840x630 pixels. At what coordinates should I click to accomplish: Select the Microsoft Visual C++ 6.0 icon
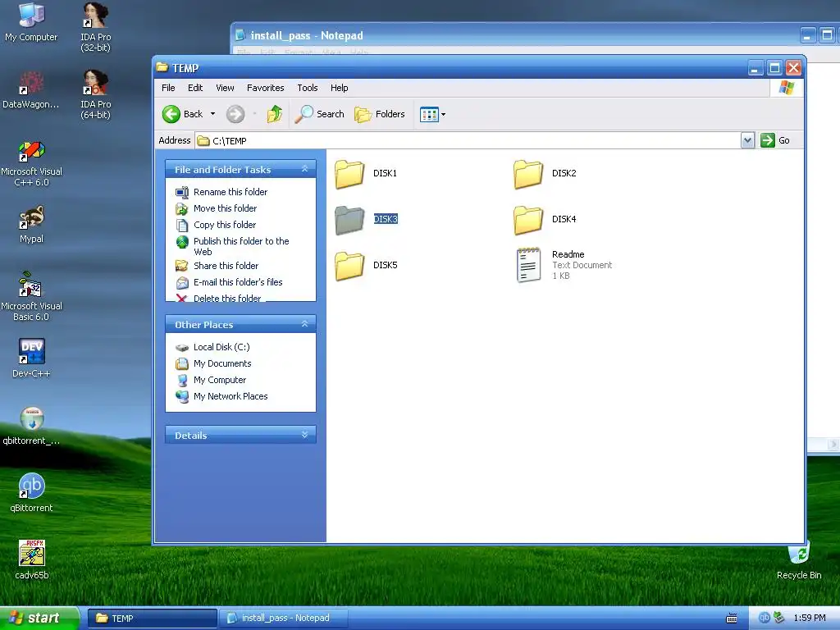31,163
